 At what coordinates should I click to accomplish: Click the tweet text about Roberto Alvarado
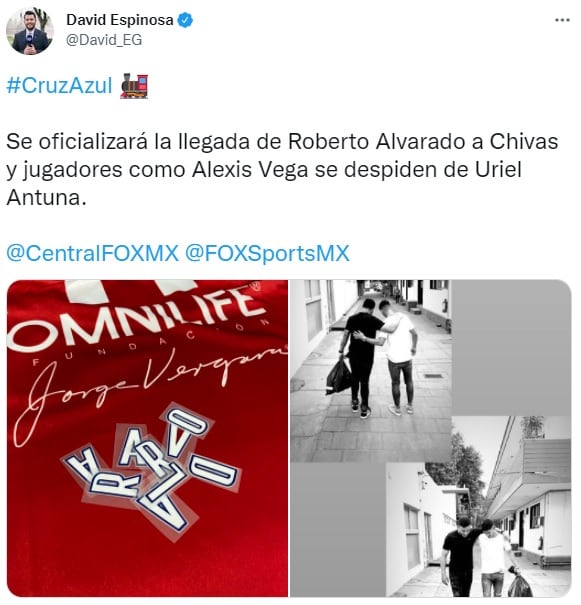(282, 170)
